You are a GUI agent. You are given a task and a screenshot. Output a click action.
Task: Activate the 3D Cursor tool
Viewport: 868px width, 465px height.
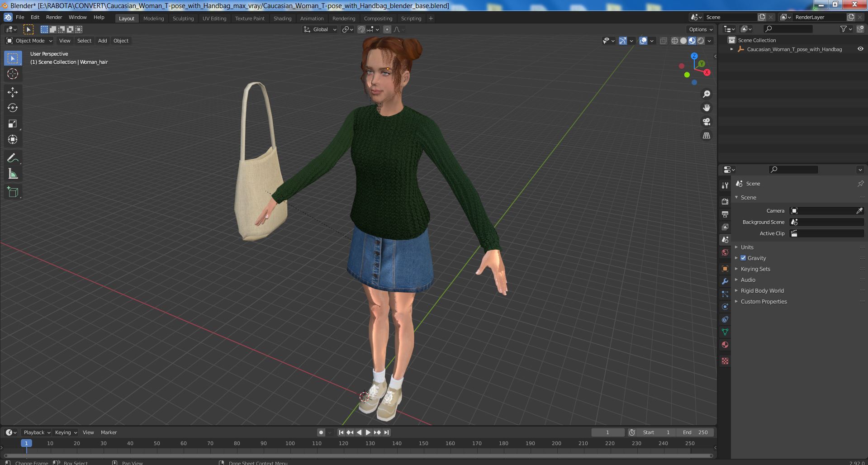(13, 74)
